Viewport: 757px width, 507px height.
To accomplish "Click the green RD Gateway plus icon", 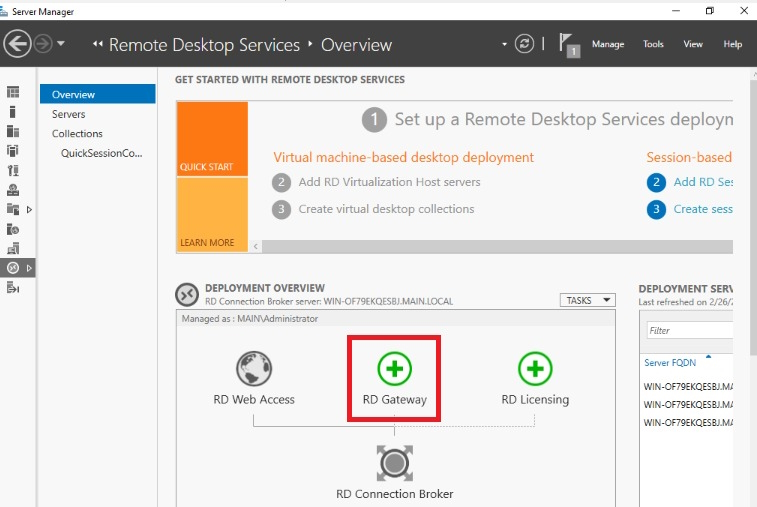I will click(394, 369).
